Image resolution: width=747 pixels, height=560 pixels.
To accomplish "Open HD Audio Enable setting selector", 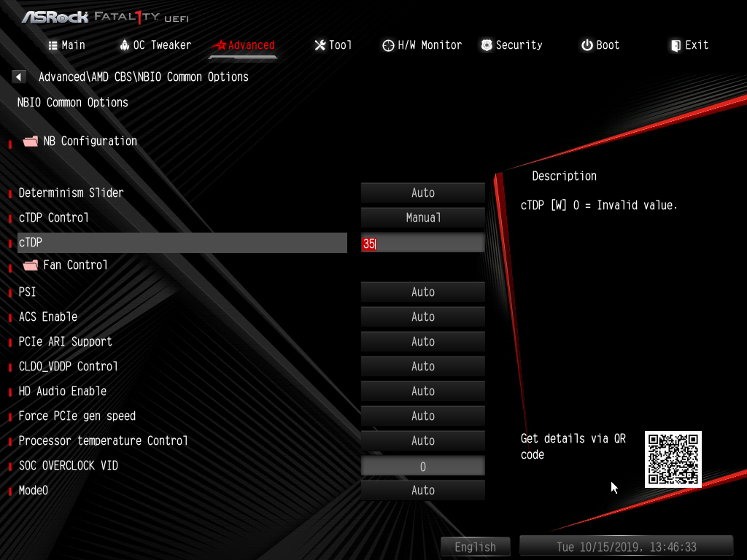I will pyautogui.click(x=422, y=392).
